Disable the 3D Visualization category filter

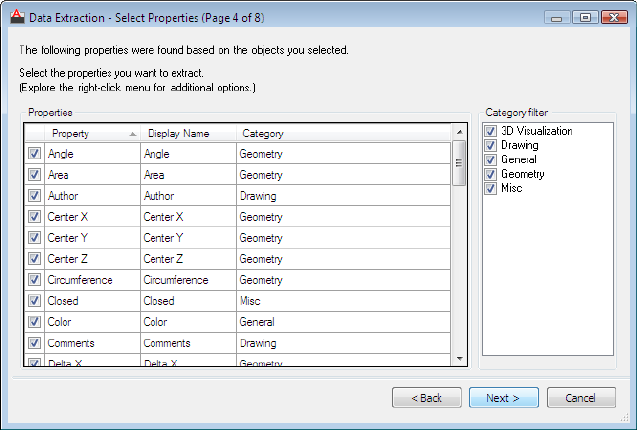[x=490, y=131]
